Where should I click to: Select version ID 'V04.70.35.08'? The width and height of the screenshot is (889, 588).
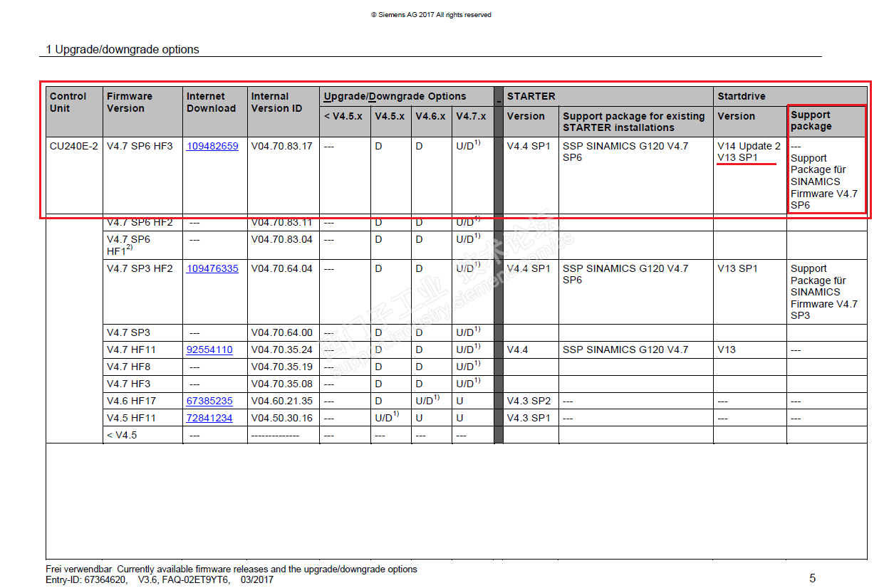(282, 384)
